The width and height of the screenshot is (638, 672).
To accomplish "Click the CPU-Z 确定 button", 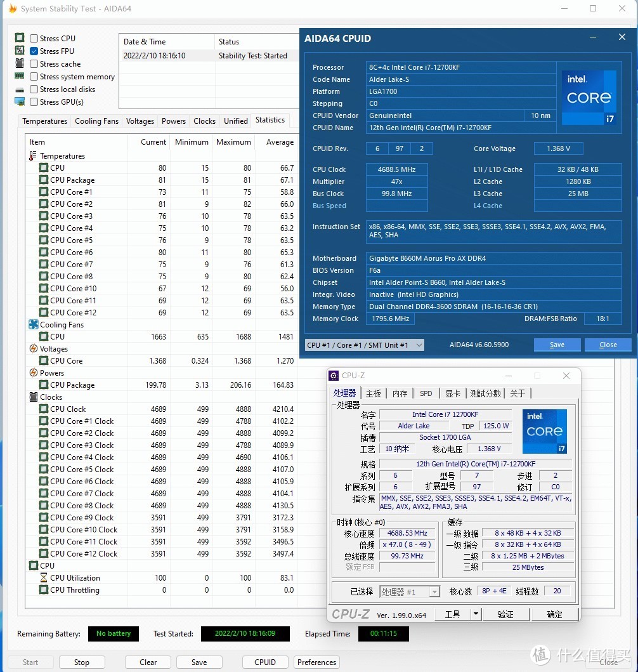I will pyautogui.click(x=554, y=614).
